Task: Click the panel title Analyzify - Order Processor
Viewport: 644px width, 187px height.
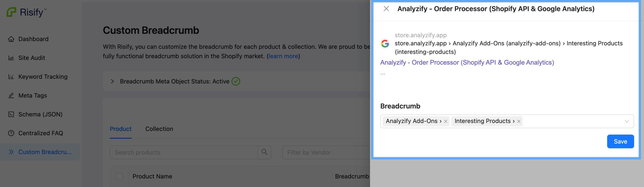Action: point(496,9)
